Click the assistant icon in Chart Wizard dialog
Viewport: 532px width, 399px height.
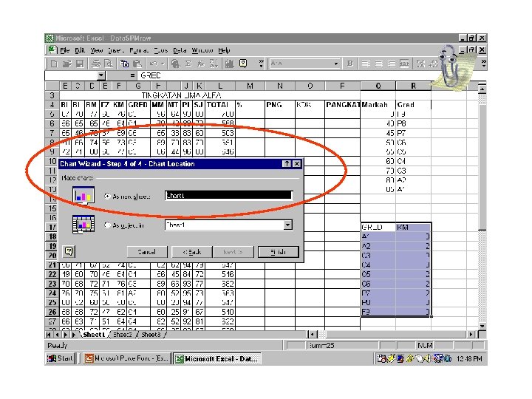69,251
